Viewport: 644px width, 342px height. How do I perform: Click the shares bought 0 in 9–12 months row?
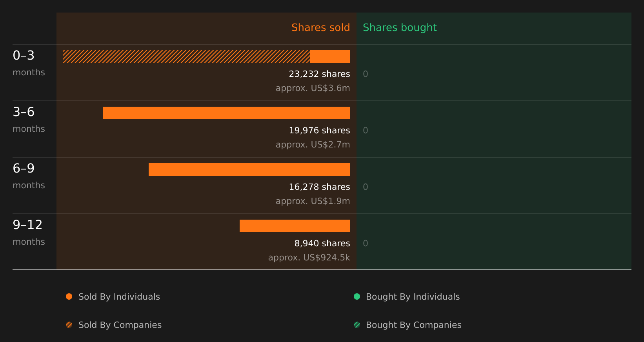click(x=366, y=244)
